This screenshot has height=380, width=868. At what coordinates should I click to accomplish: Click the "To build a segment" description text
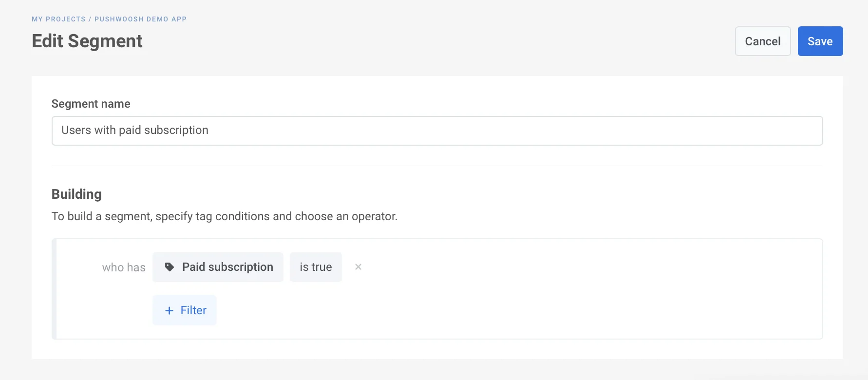224,216
